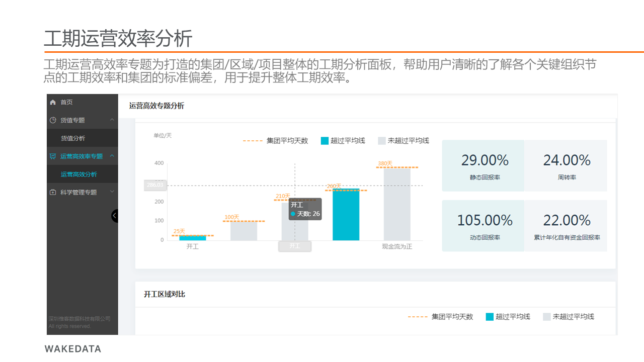The width and height of the screenshot is (644, 362).
Task: Click the 286.03 y-axis pointer label
Action: [154, 185]
